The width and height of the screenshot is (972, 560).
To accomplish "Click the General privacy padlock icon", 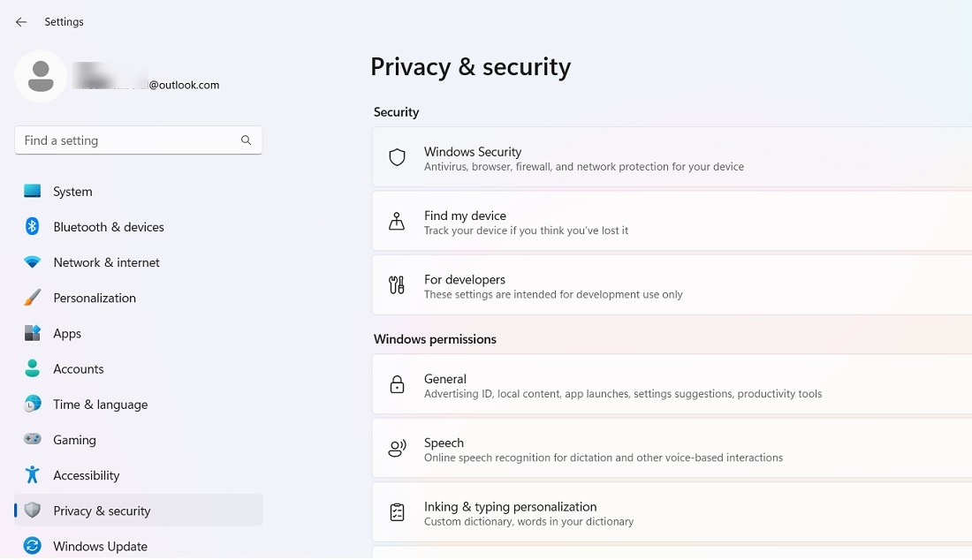I will pyautogui.click(x=396, y=384).
